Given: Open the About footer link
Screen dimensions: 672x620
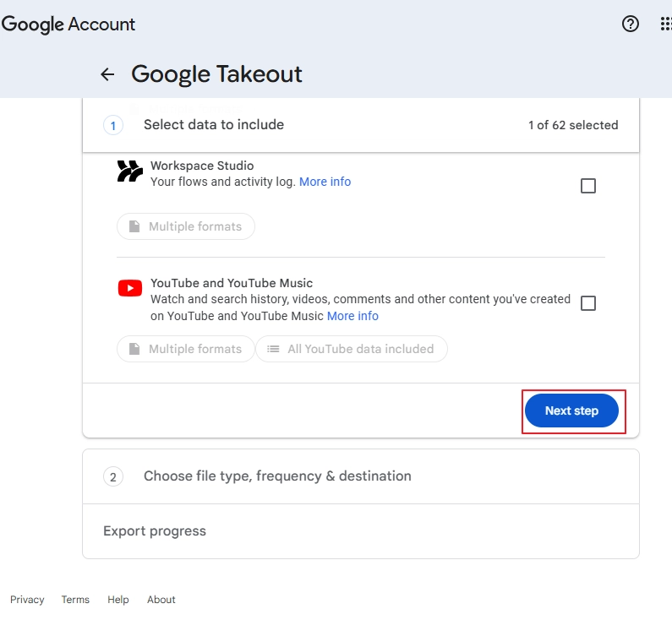Looking at the screenshot, I should click(161, 600).
